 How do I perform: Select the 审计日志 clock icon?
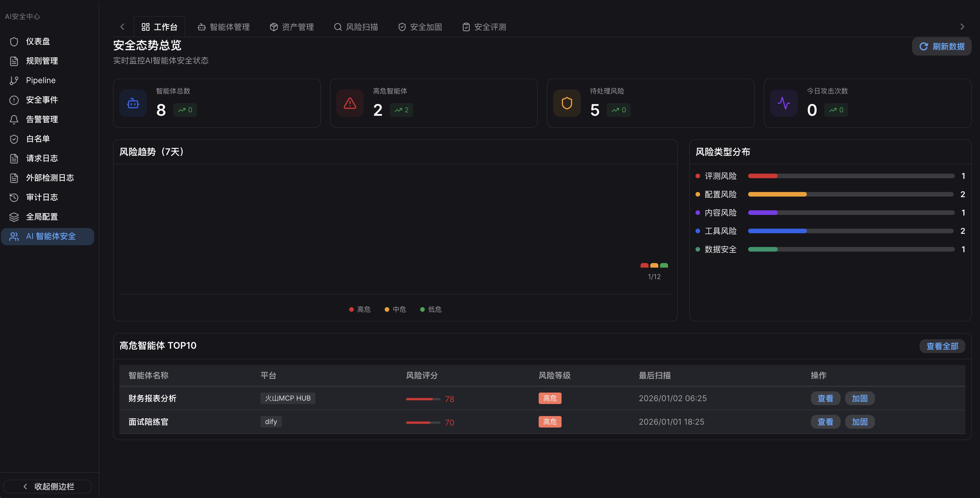[x=14, y=197]
